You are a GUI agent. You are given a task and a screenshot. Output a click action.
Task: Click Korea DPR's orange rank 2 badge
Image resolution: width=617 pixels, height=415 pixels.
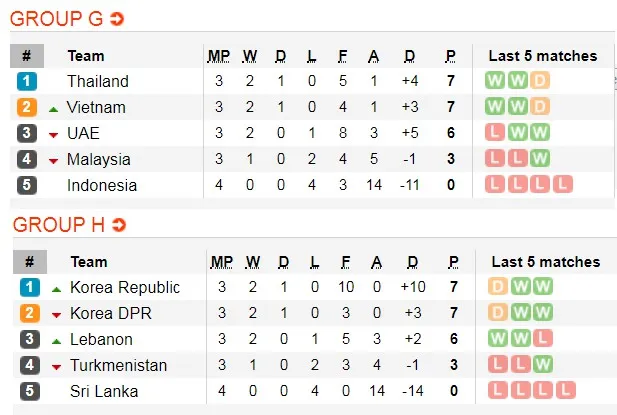pos(29,313)
